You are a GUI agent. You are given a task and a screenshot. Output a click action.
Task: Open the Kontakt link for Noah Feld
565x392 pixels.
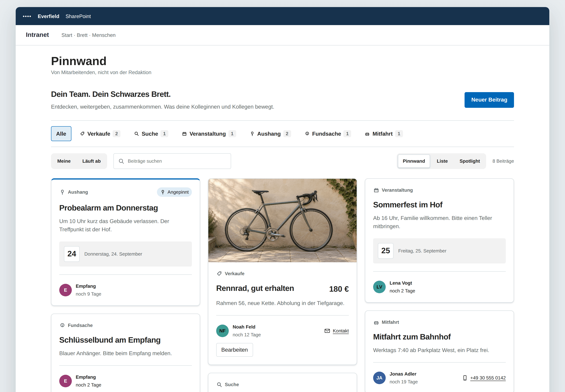[341, 331]
